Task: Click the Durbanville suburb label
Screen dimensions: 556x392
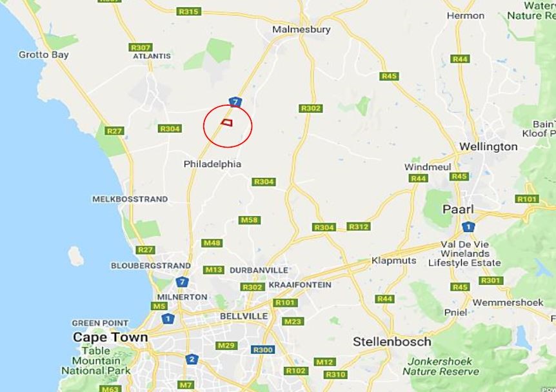Action: [259, 270]
